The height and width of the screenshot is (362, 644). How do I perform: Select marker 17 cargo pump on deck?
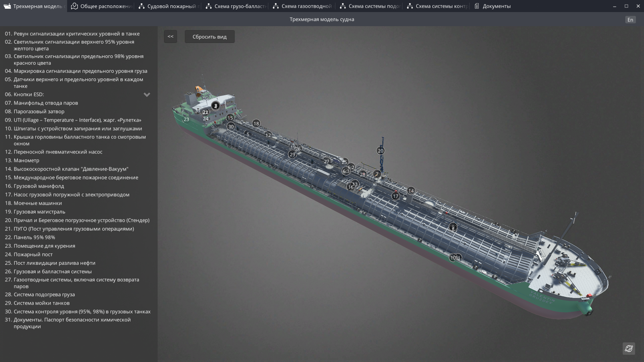(x=395, y=196)
